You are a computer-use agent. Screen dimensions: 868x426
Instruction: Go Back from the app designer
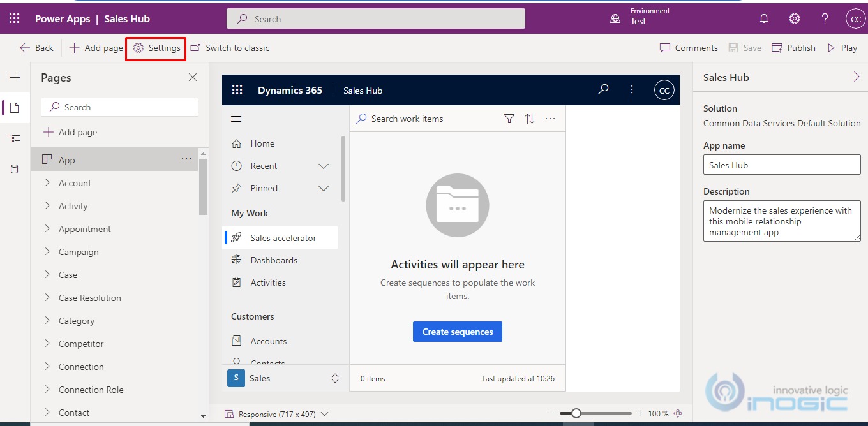[x=36, y=48]
